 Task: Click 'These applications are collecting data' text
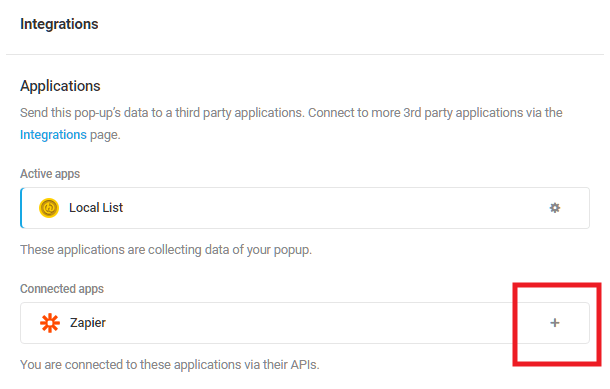click(x=166, y=249)
